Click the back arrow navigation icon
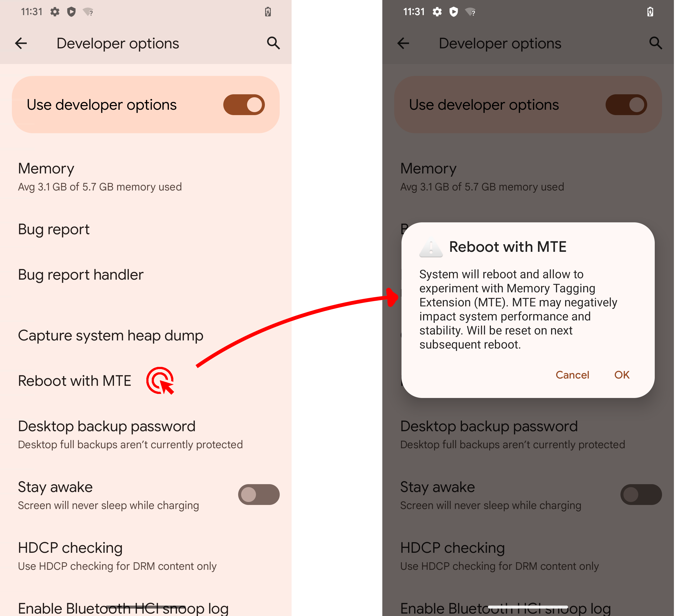 tap(21, 43)
